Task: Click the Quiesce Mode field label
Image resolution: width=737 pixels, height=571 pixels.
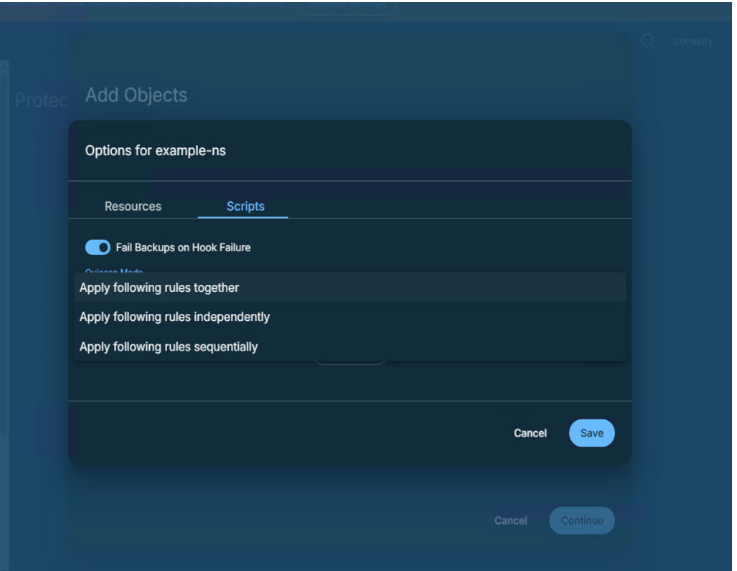Action: 111,270
